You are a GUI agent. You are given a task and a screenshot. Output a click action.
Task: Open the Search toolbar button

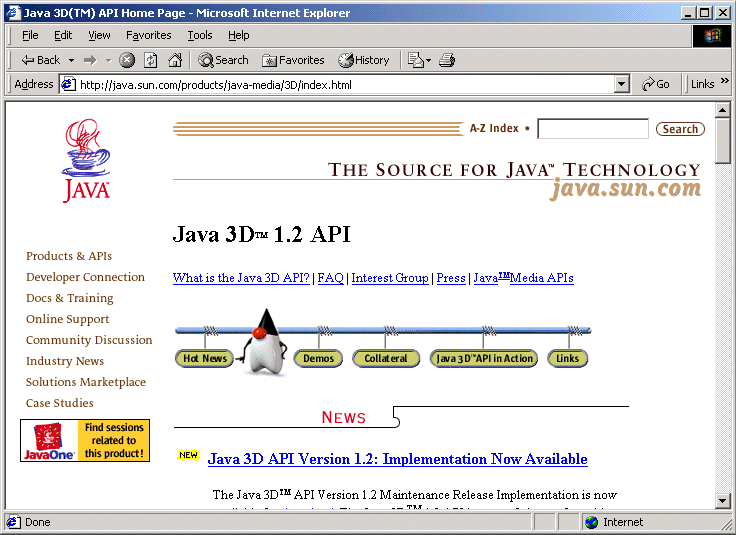point(223,60)
